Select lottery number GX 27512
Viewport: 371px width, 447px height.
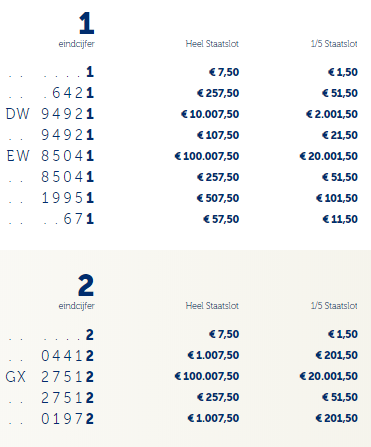pyautogui.click(x=50, y=377)
